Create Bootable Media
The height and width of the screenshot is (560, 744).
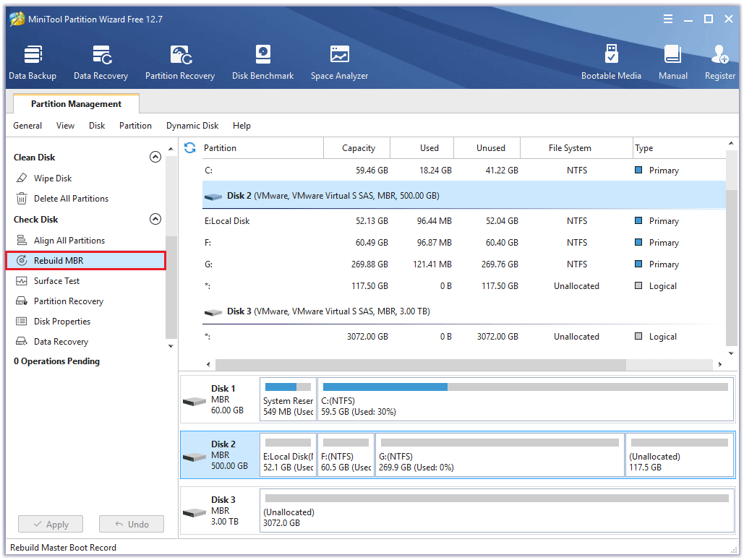[x=611, y=63]
